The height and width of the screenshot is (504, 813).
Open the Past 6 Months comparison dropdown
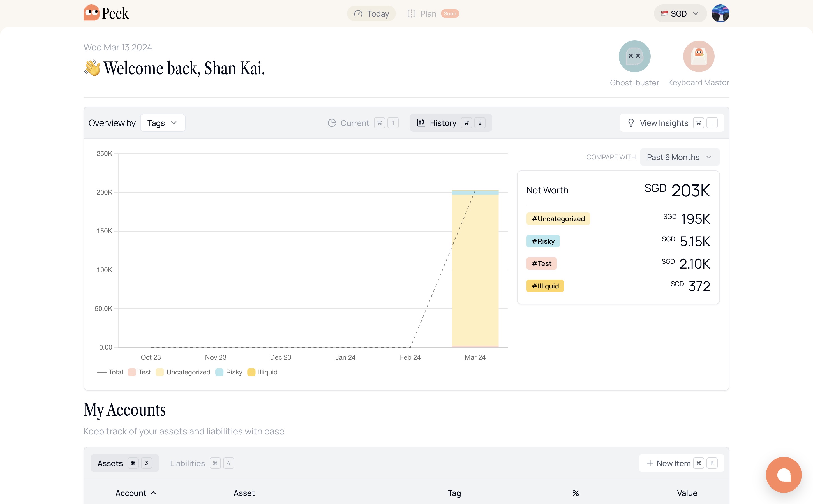pyautogui.click(x=679, y=157)
